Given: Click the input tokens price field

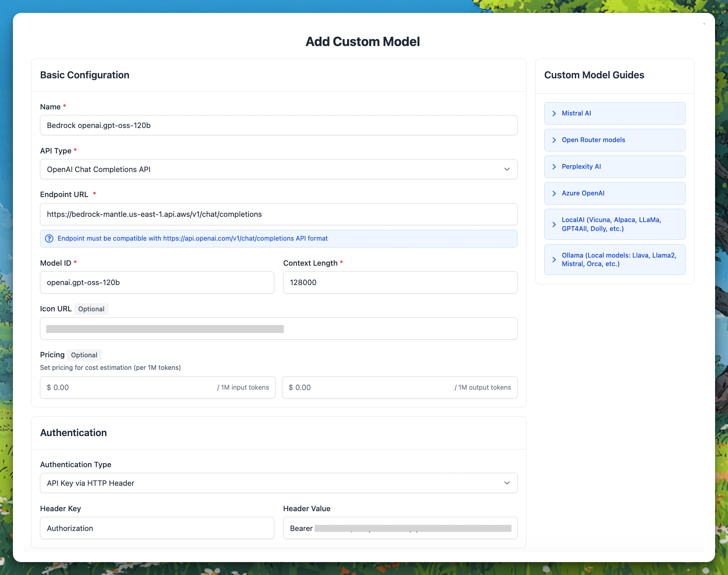Looking at the screenshot, I should click(x=133, y=388).
